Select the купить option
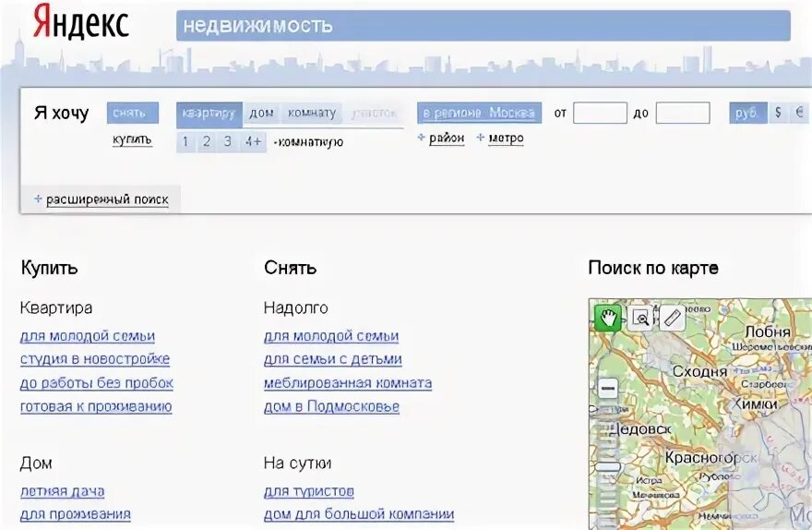 tap(132, 139)
